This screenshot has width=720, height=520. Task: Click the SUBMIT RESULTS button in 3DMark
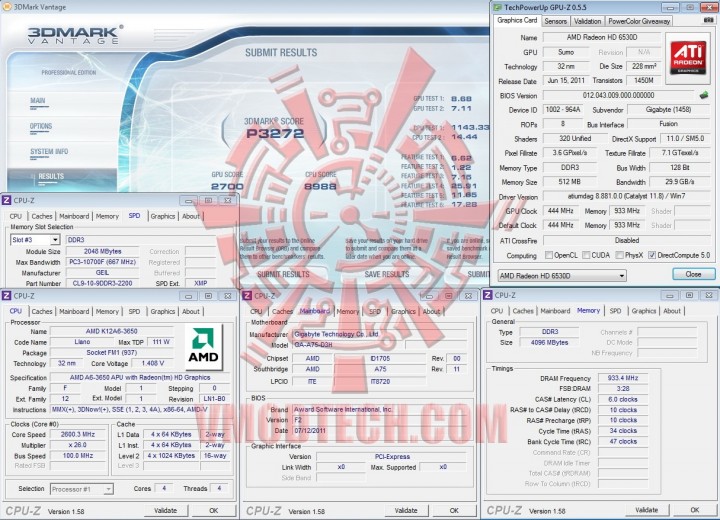283,274
